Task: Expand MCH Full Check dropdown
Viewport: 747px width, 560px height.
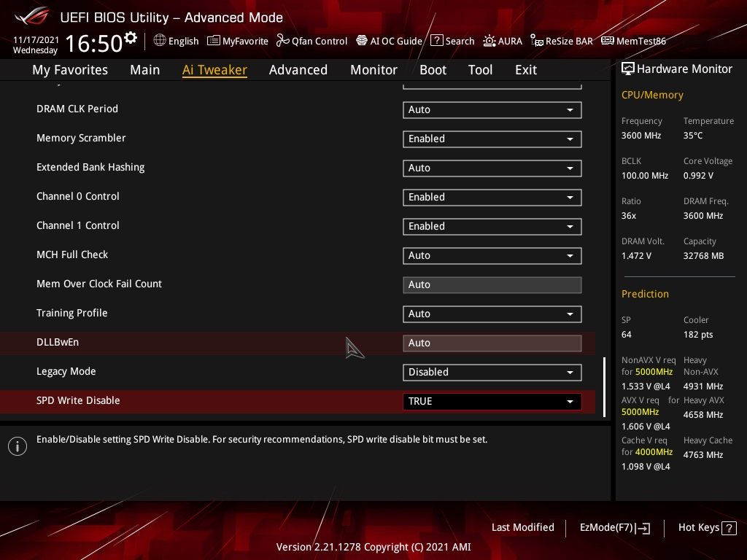Action: pyautogui.click(x=492, y=256)
